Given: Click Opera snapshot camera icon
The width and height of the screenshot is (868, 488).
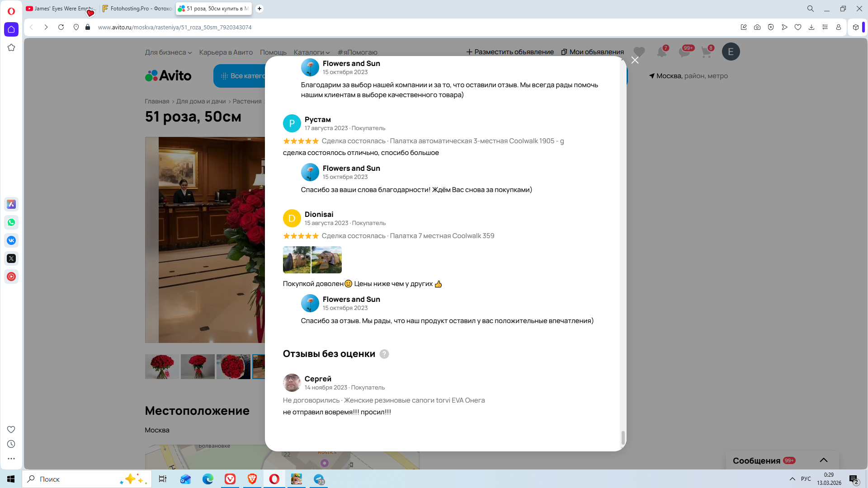Looking at the screenshot, I should pos(757,27).
